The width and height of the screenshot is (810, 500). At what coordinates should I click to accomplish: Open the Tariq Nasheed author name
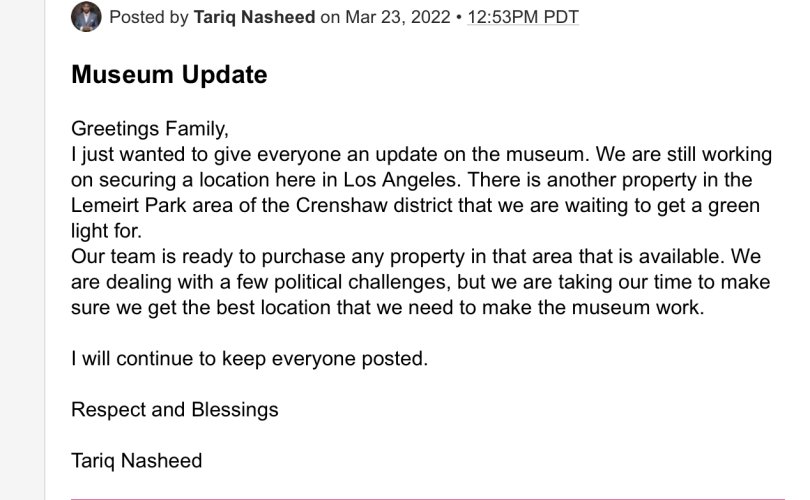click(254, 17)
